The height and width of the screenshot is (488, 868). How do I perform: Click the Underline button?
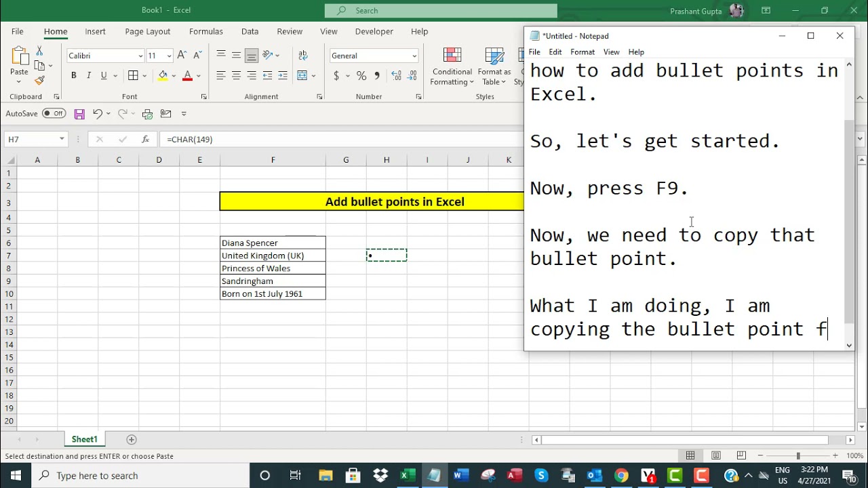[x=104, y=75]
